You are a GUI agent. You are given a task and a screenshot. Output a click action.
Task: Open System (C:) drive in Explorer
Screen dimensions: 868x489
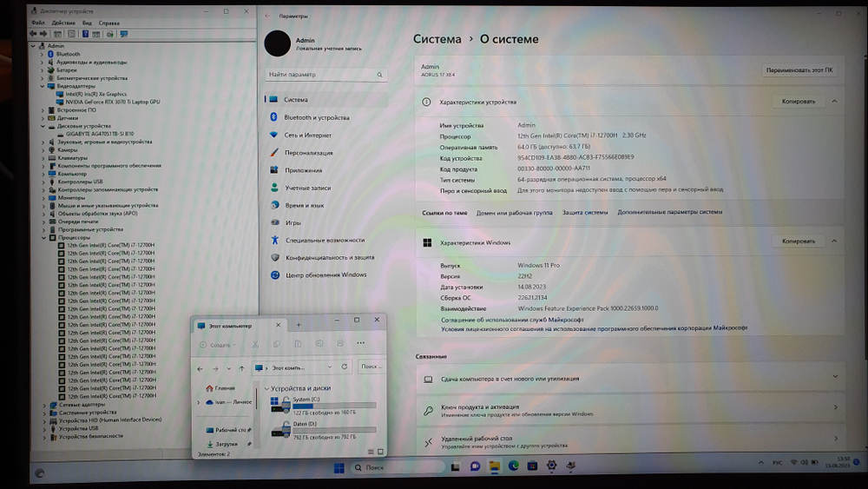coord(324,406)
